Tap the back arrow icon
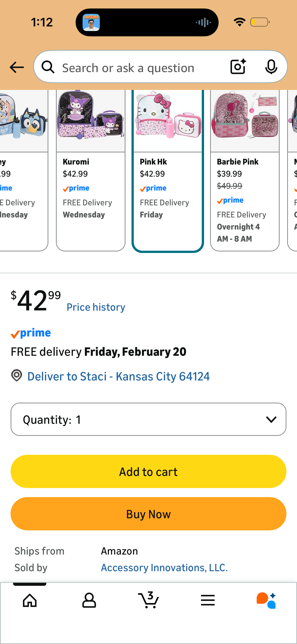This screenshot has height=644, width=297. (x=17, y=67)
